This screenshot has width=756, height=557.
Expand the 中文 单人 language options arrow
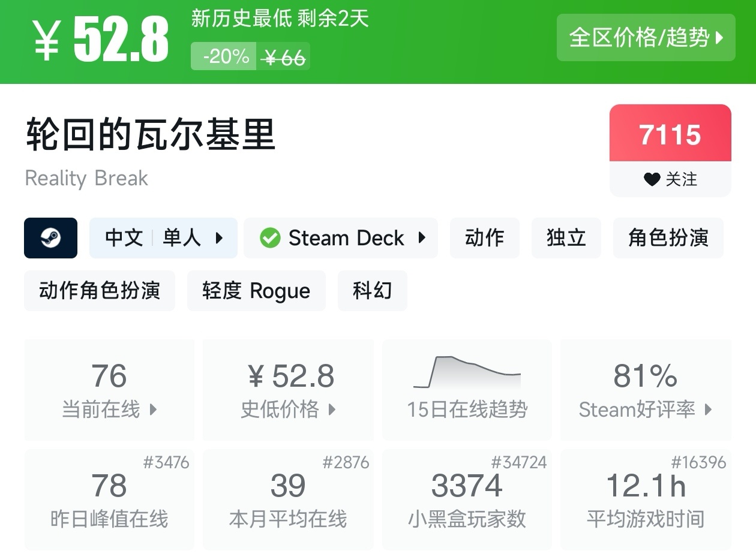pos(219,238)
